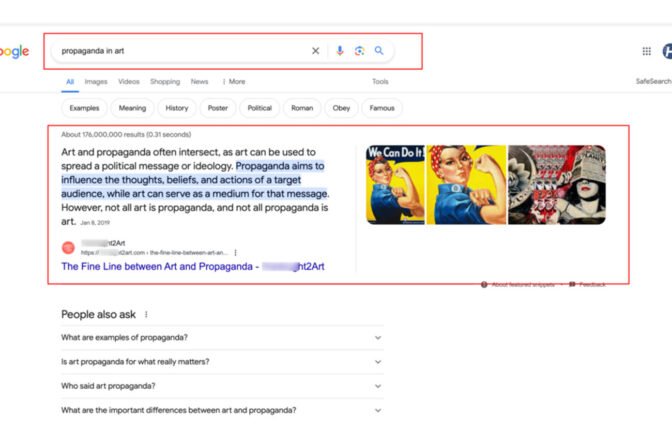Select the Political filter chip
The height and width of the screenshot is (448, 672).
[x=259, y=108]
